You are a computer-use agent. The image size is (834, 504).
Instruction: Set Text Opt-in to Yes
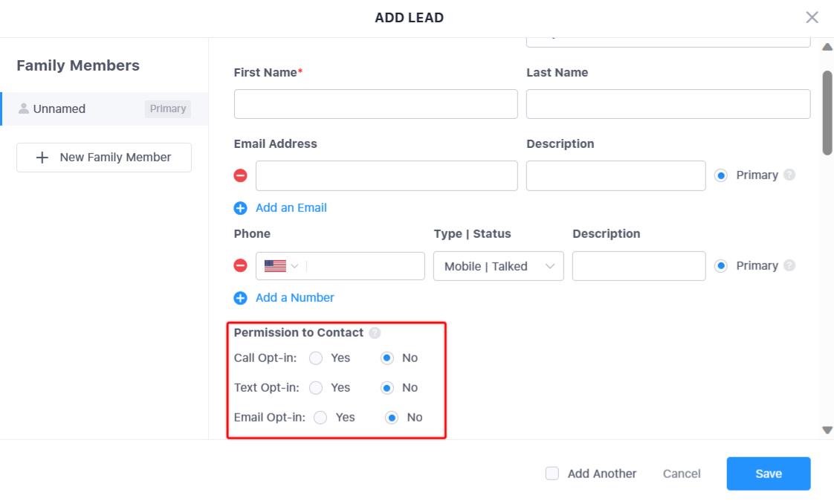tap(316, 388)
